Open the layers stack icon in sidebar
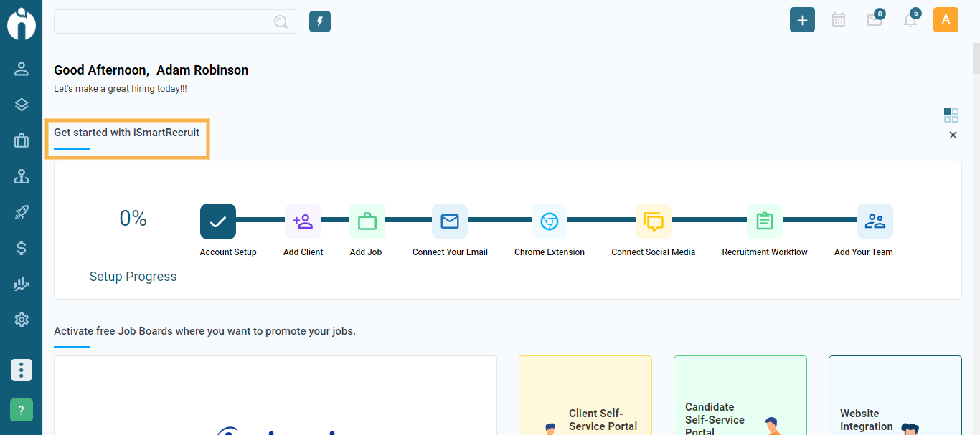Screen dimensions: 980x435 point(22,105)
